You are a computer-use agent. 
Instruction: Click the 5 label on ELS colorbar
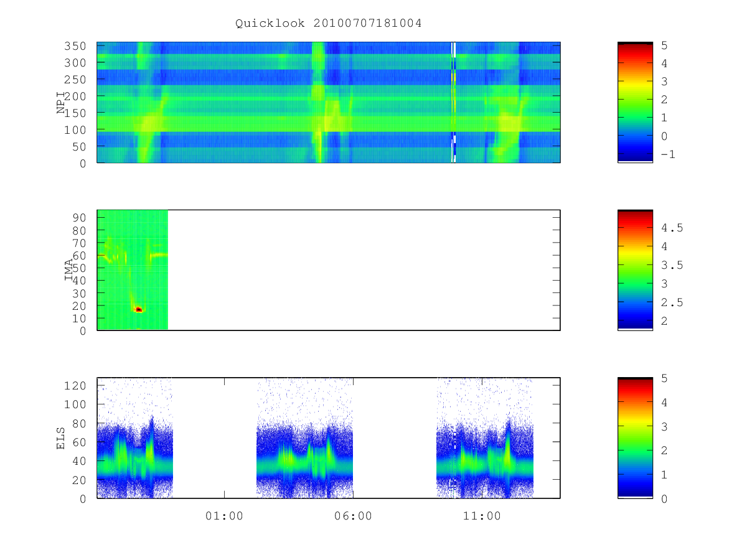pyautogui.click(x=665, y=379)
